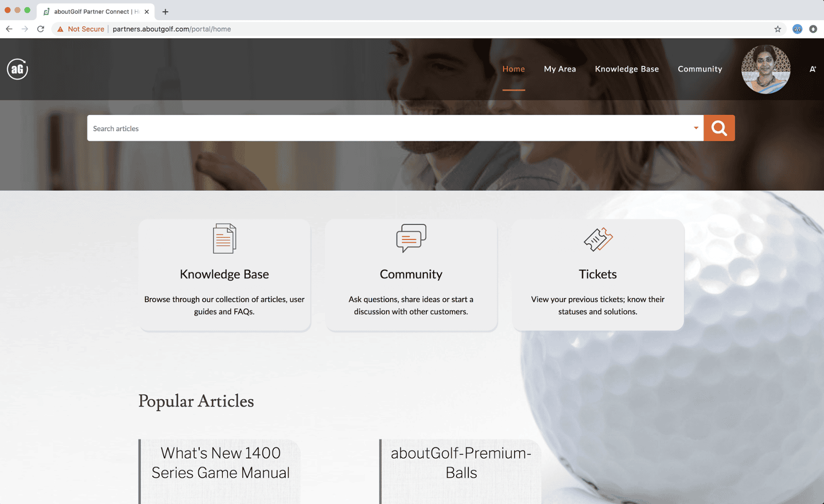Click the 'View your previous tickets' description text
The image size is (824, 504).
pos(598,305)
